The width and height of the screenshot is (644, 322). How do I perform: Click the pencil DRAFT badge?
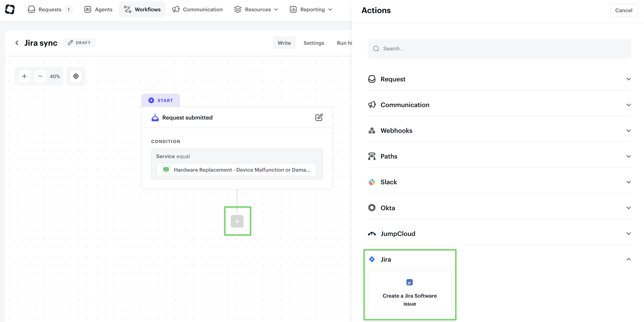(x=80, y=43)
